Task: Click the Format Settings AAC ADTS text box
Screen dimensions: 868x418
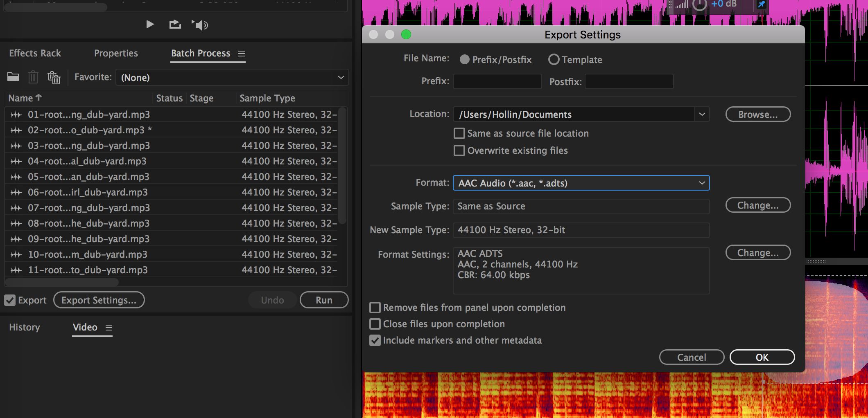Action: [581, 270]
